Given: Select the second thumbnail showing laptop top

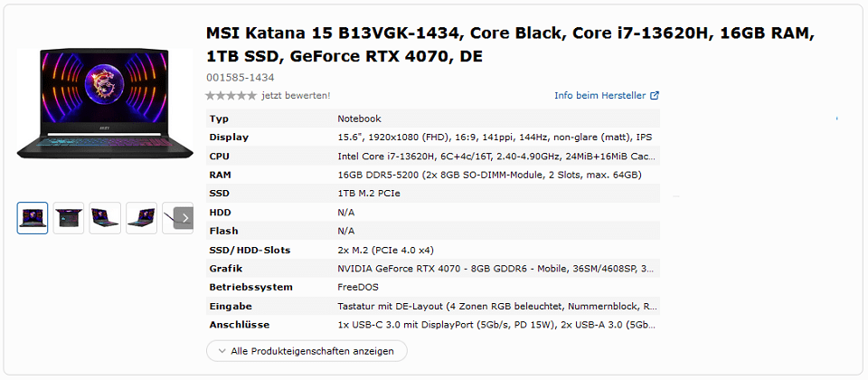Looking at the screenshot, I should click(69, 218).
